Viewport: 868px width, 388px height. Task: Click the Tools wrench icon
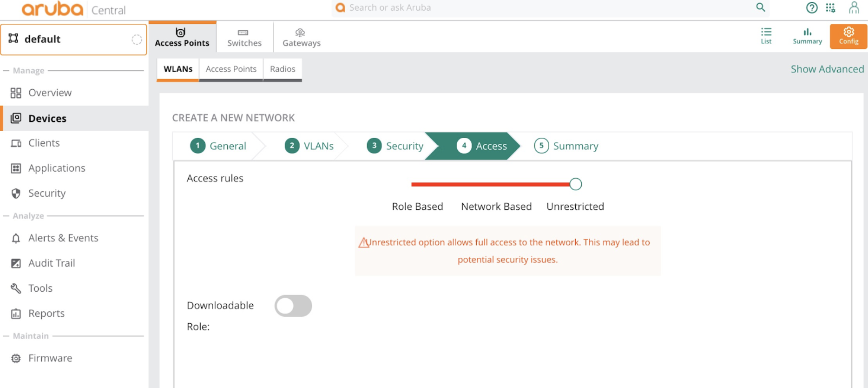[x=16, y=288]
